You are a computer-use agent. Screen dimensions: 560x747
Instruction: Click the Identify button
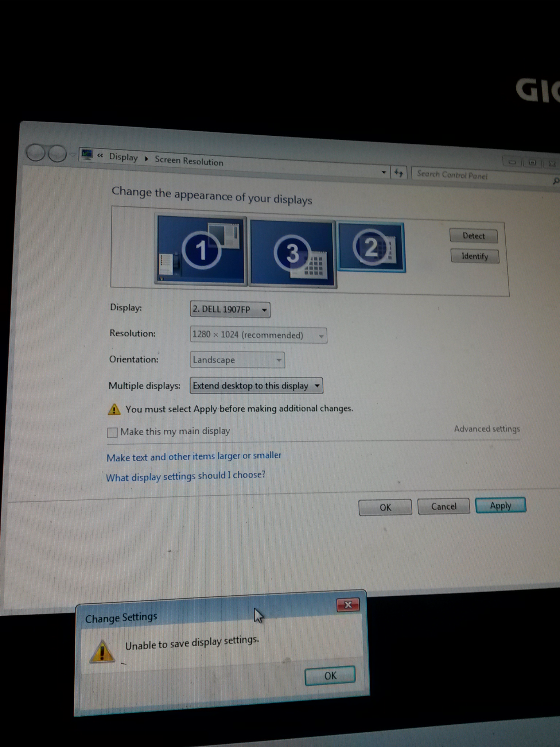475,256
